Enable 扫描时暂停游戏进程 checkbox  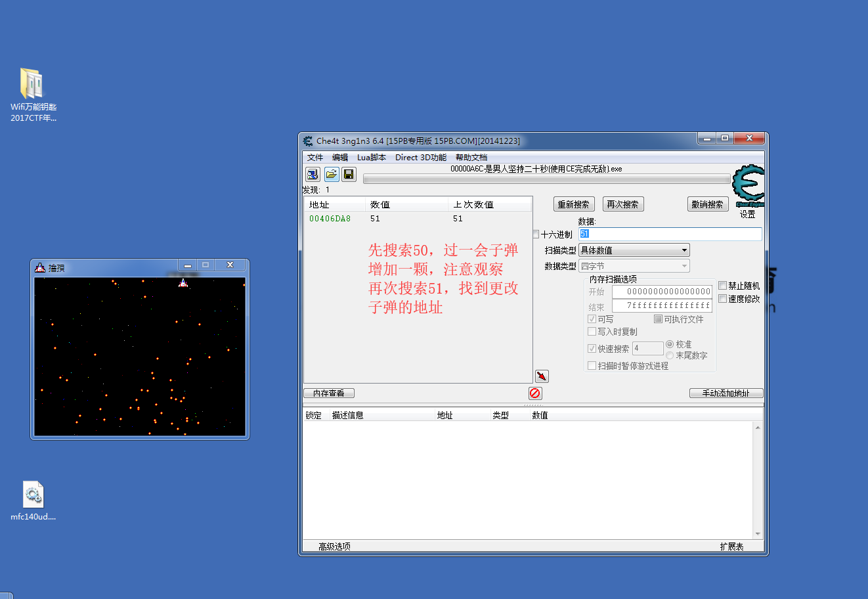pyautogui.click(x=592, y=366)
